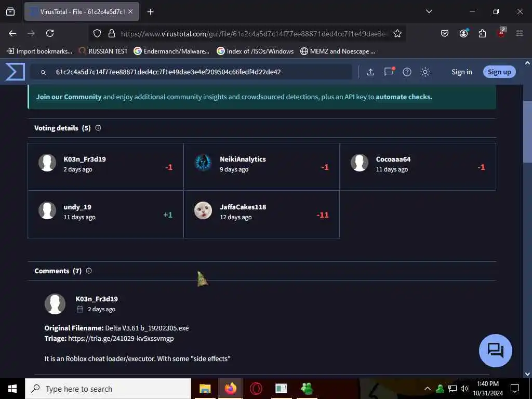Open the floating chat bubble button
This screenshot has width=532, height=399.
[495, 351]
